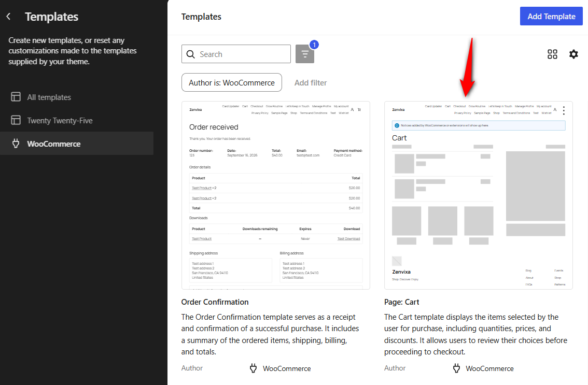
Task: Open the grid layout switcher
Action: [552, 54]
